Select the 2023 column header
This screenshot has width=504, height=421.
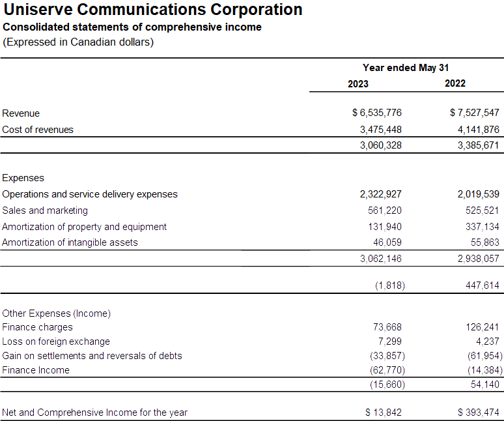(357, 83)
